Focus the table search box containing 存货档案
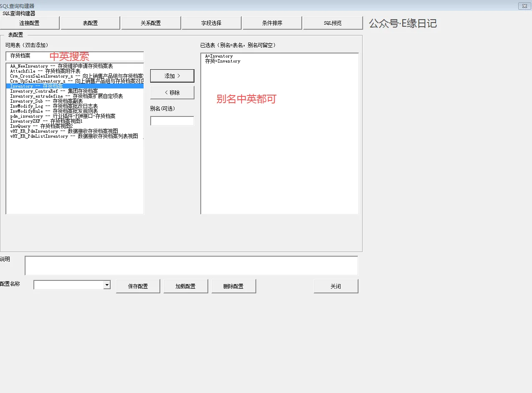 75,56
